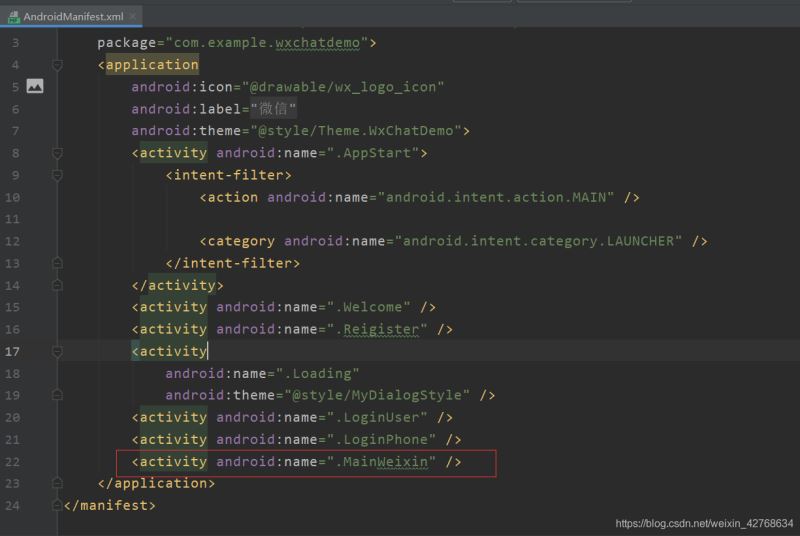
Task: Collapse the intent-filter fold on line 9
Action: click(57, 175)
